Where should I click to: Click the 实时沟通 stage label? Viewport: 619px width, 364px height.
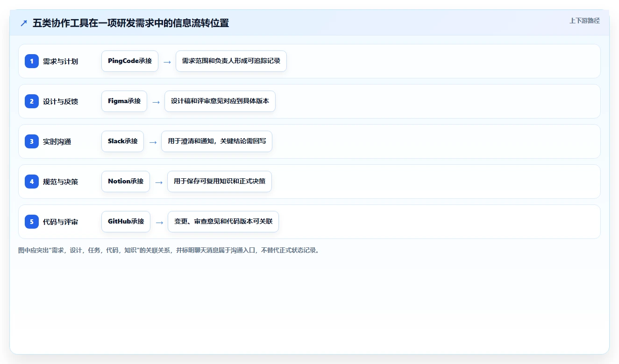point(57,141)
